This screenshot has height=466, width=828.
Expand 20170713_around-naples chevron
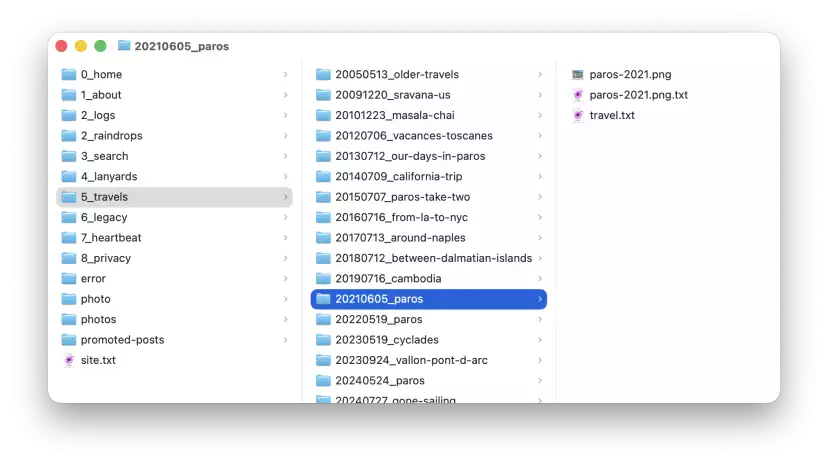(540, 238)
